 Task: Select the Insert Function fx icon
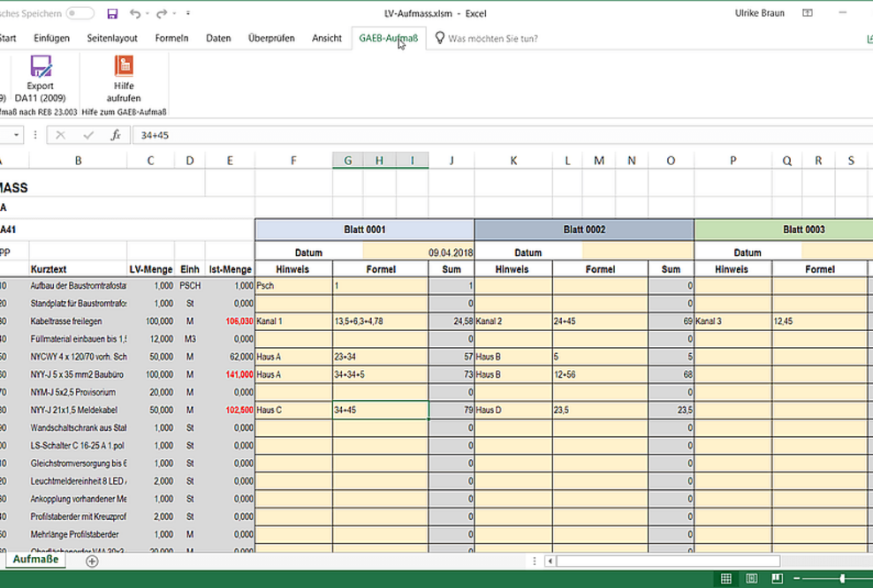click(117, 134)
